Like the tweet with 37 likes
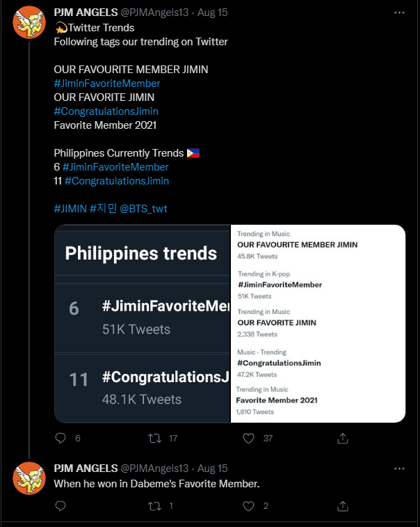Image resolution: width=420 pixels, height=527 pixels. pos(248,438)
